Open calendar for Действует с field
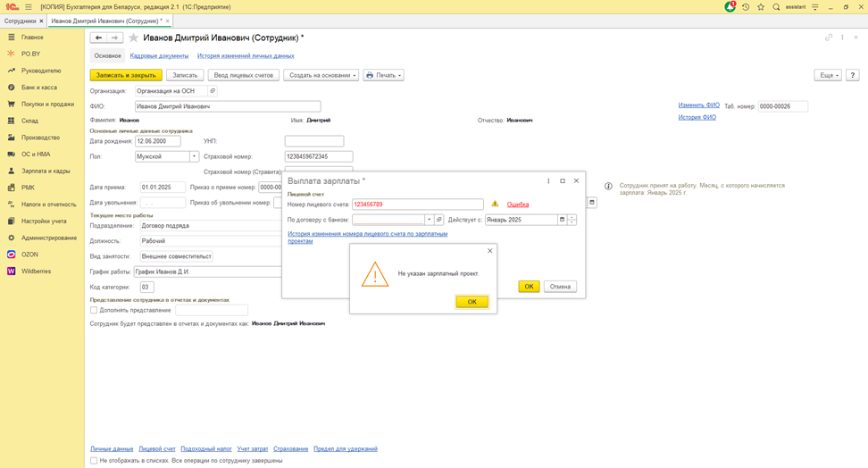 (562, 220)
